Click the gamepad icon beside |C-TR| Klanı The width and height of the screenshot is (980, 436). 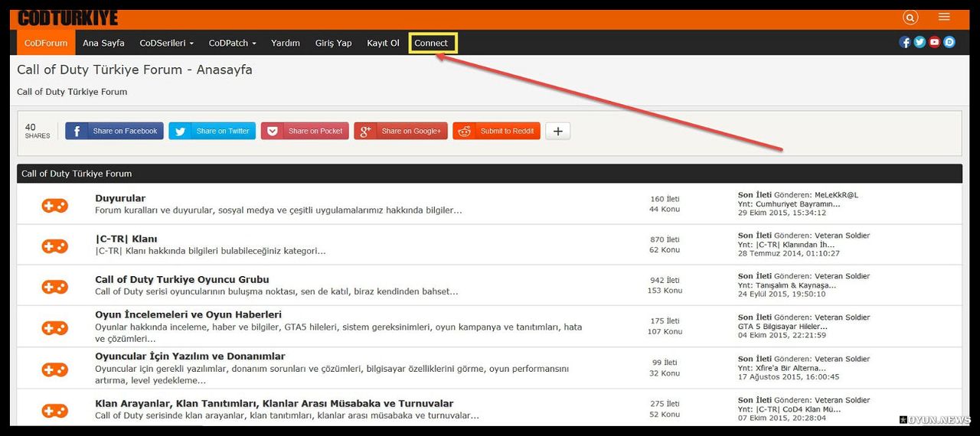pos(54,246)
